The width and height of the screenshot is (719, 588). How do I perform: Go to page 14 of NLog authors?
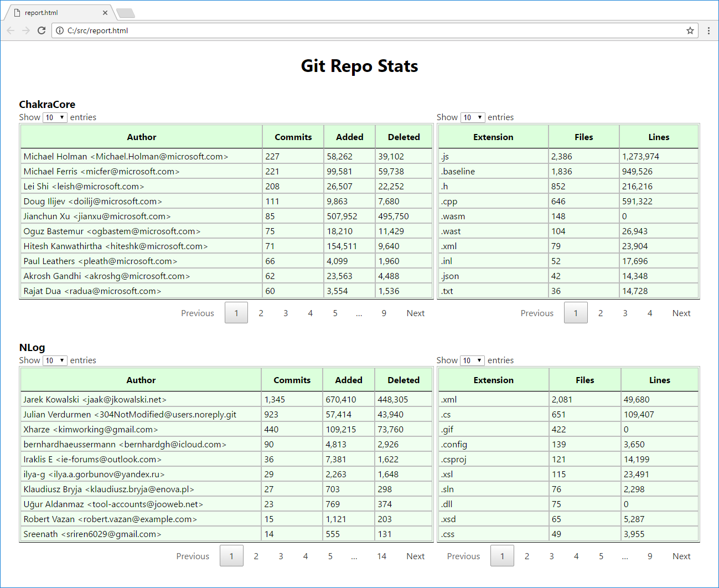tap(382, 556)
